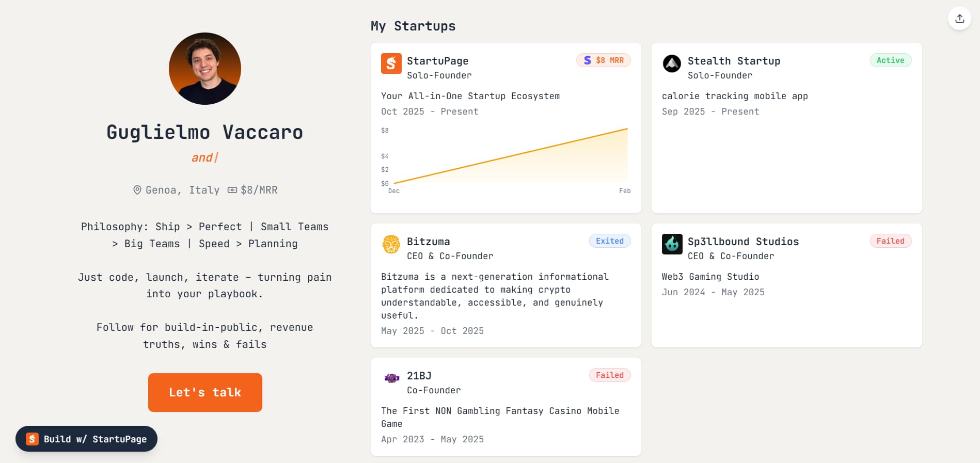
Task: Click the Bitzuma mask logo icon
Action: pyautogui.click(x=391, y=244)
